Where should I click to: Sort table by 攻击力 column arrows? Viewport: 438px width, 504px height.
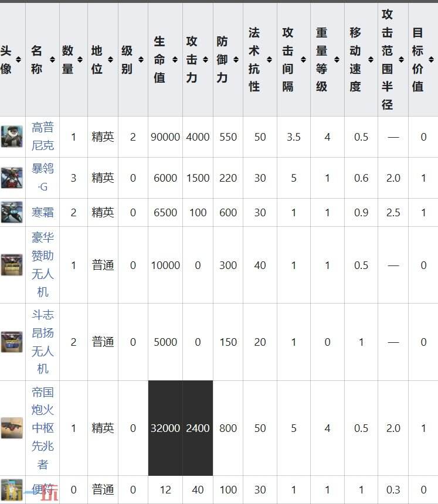tap(205, 59)
